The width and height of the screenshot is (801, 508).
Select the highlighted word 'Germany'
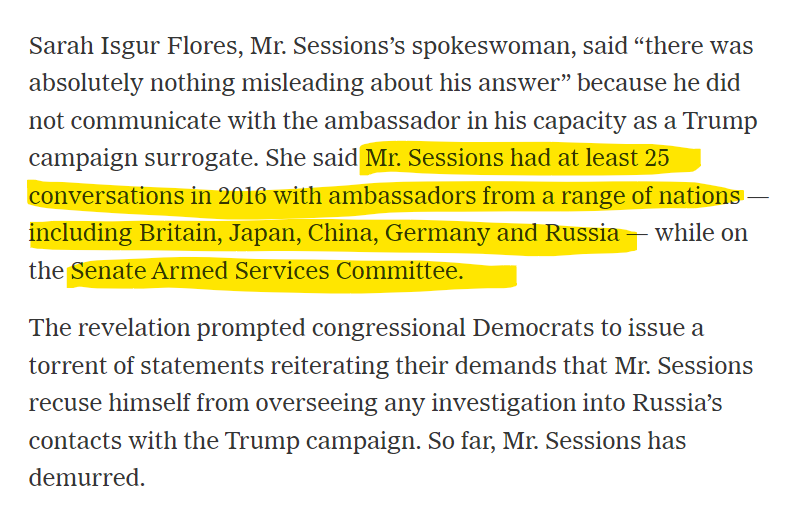click(433, 234)
